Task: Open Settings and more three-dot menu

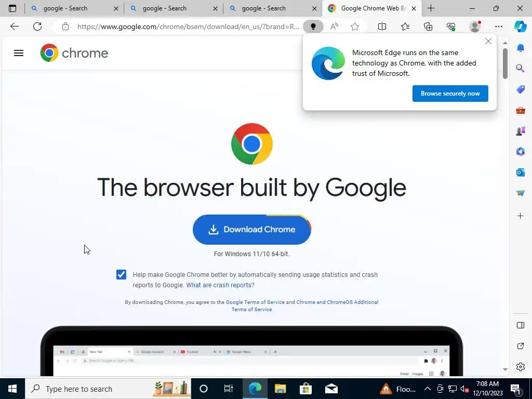Action: [498, 26]
